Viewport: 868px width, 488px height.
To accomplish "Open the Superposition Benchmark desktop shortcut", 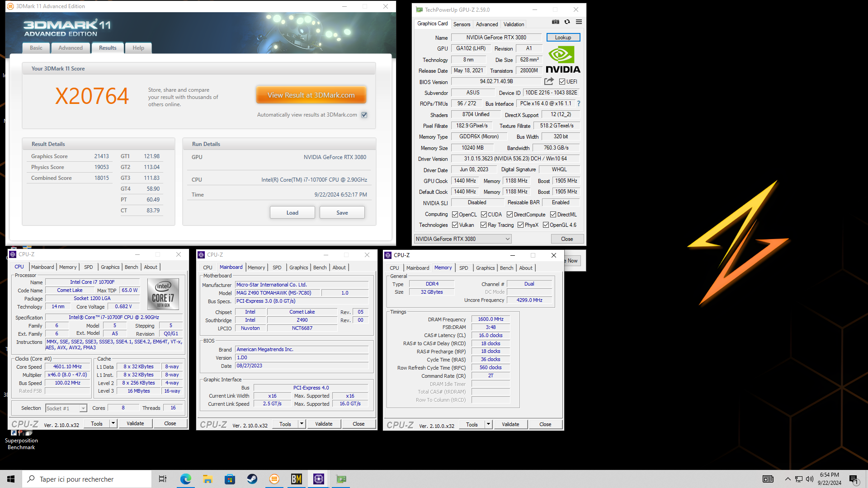I will pyautogui.click(x=21, y=439).
